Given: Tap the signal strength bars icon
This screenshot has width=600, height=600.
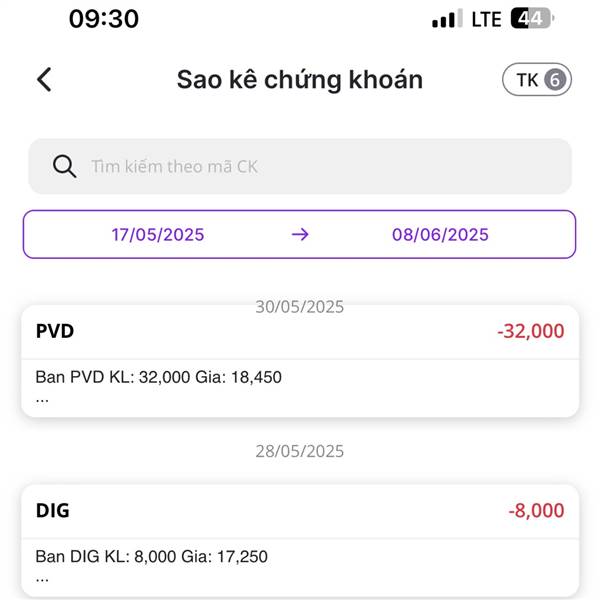Looking at the screenshot, I should (447, 19).
